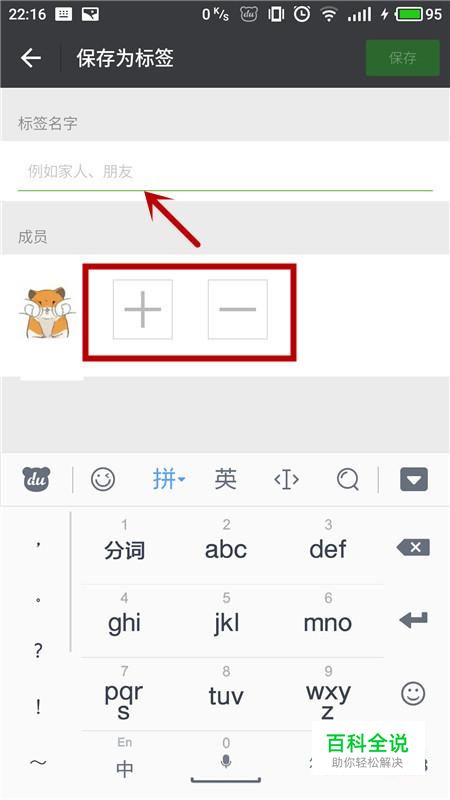Viewport: 450px width, 800px height.
Task: Switch keyboard to 英 English mode
Action: (x=226, y=479)
